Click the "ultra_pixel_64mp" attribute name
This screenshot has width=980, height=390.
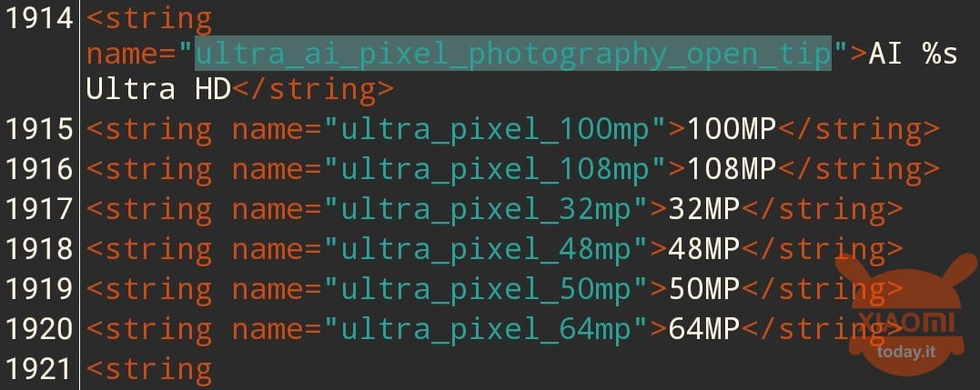[486, 329]
